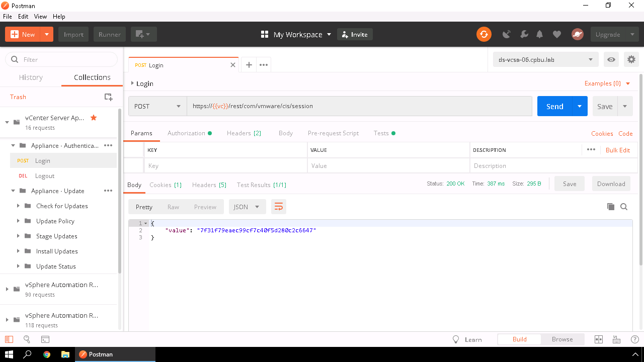Open more options for Appliance - Authentication folder
The width and height of the screenshot is (644, 362).
click(108, 145)
